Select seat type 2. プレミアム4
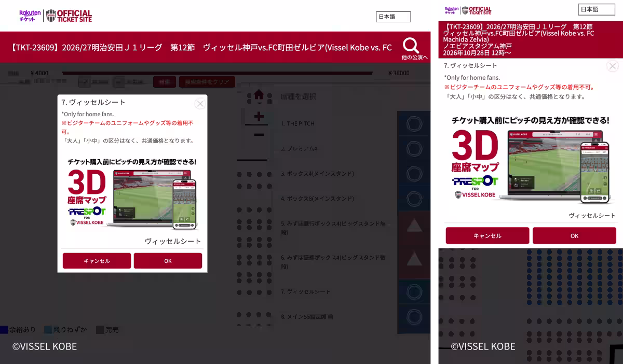The width and height of the screenshot is (623, 364). (299, 148)
